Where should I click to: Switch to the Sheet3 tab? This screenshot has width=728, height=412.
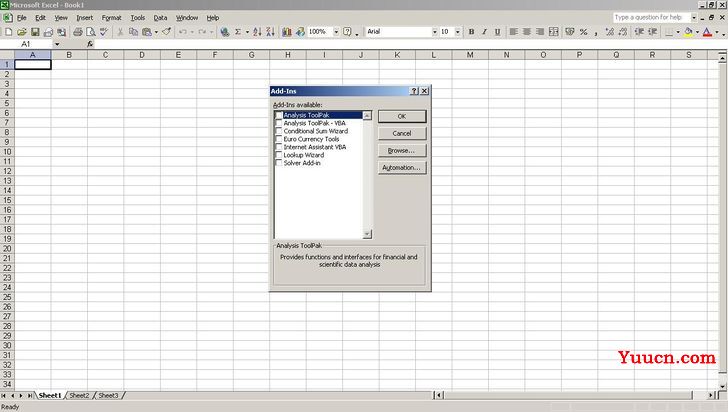click(x=108, y=395)
